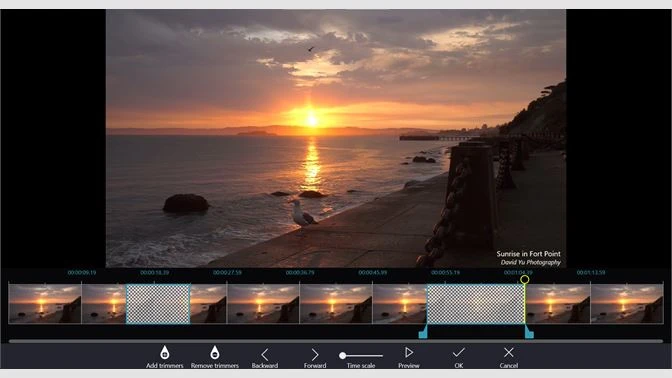The width and height of the screenshot is (672, 378).
Task: Play the Preview triangle icon
Action: pyautogui.click(x=409, y=352)
